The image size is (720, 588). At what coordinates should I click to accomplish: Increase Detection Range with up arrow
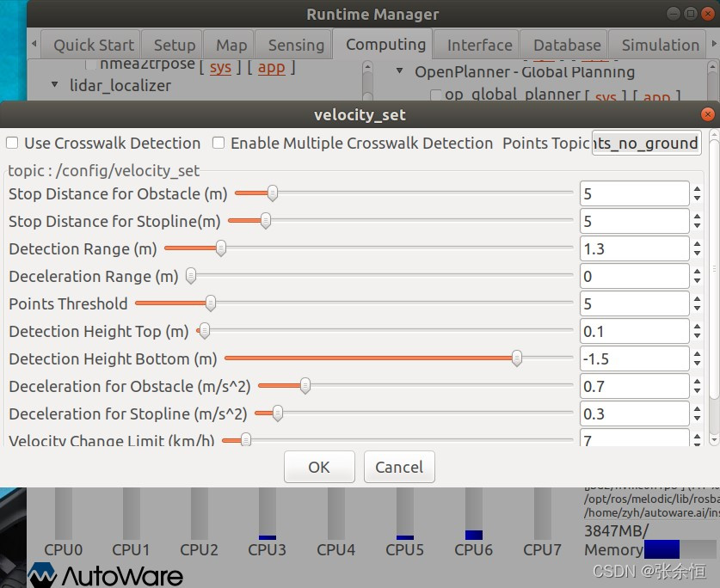pyautogui.click(x=697, y=244)
